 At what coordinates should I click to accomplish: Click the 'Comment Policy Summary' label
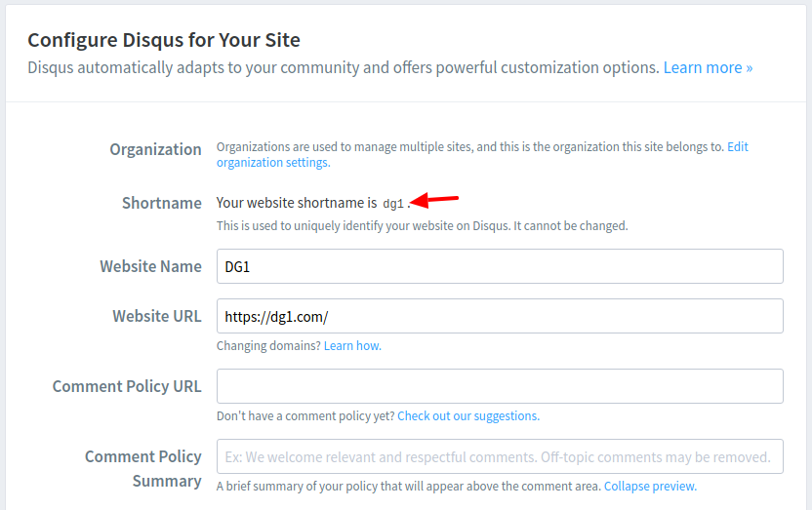(143, 469)
